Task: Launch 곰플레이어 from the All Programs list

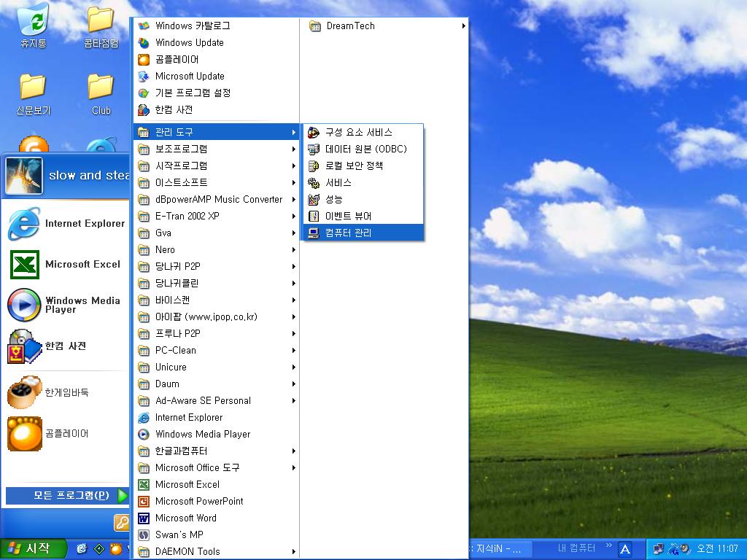Action: [217, 60]
